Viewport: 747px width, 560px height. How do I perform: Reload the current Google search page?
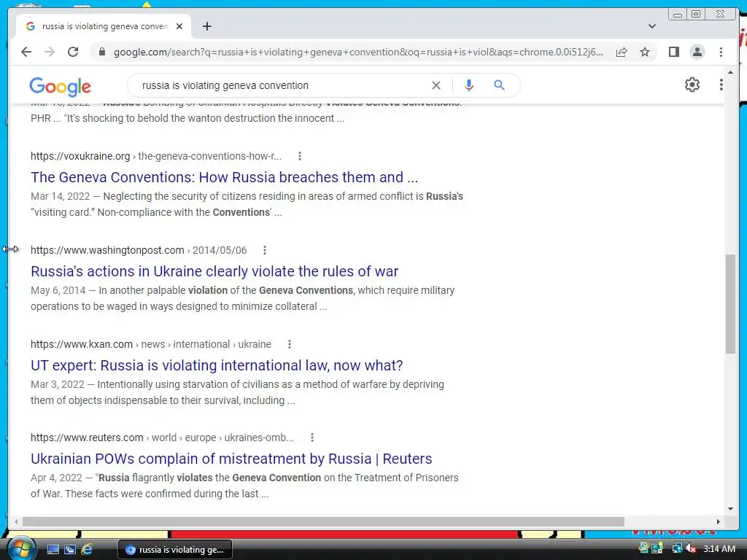[x=73, y=52]
